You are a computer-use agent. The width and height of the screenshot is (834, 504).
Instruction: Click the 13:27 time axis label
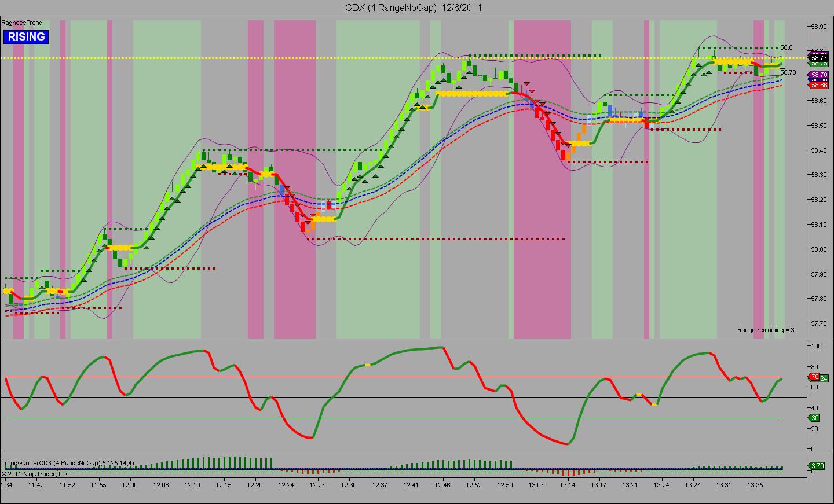pos(693,485)
